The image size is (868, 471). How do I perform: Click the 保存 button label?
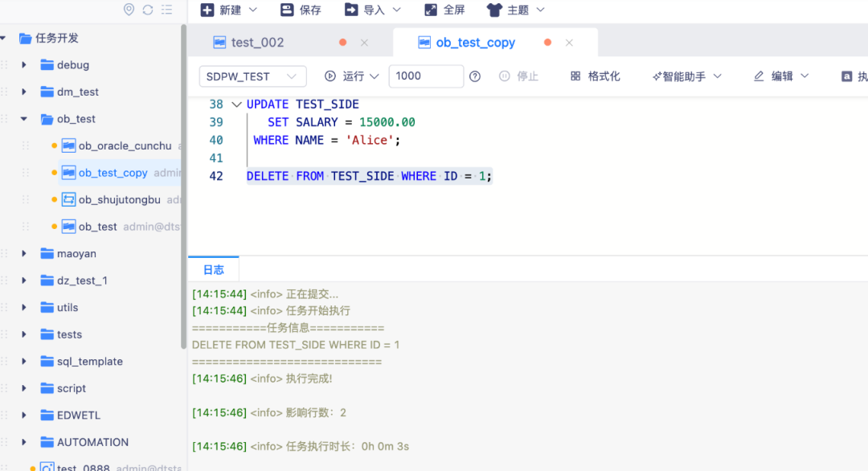tap(310, 10)
